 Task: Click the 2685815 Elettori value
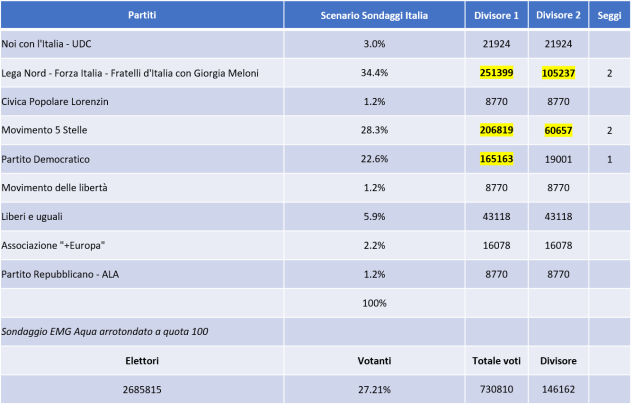click(x=141, y=388)
